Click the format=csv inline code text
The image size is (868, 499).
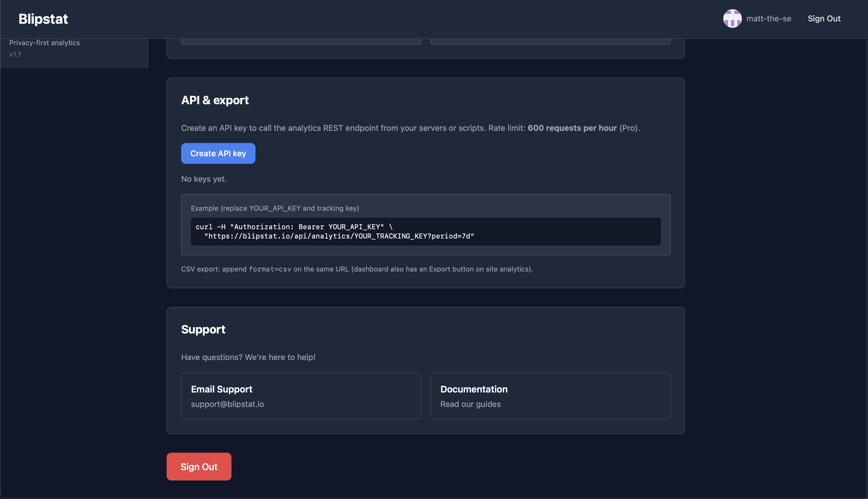270,269
